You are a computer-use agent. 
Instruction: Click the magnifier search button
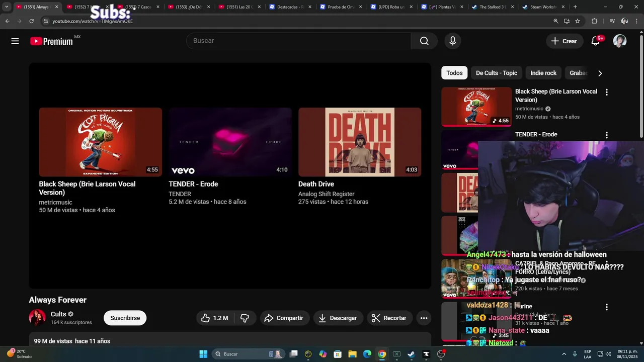(424, 41)
